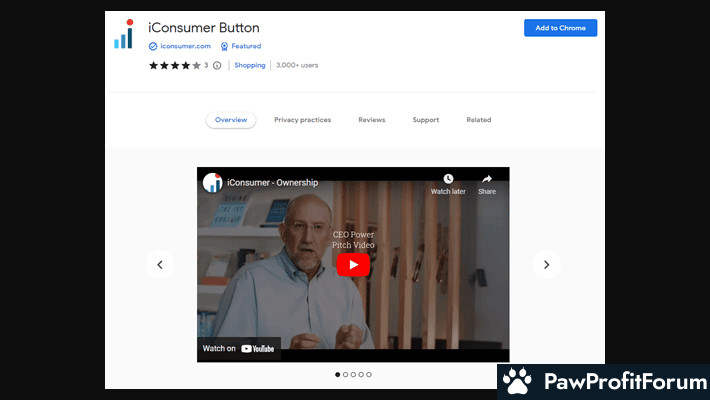
Task: Open the Support tab
Action: coord(425,120)
